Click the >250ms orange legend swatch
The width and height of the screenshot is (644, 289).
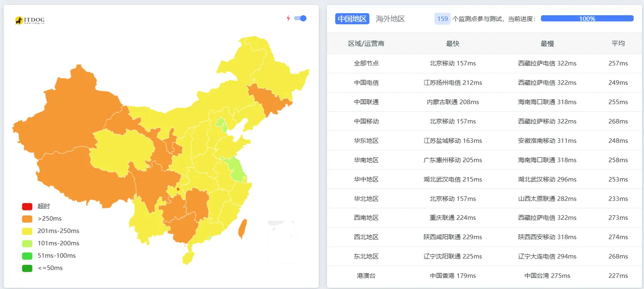[x=27, y=219]
